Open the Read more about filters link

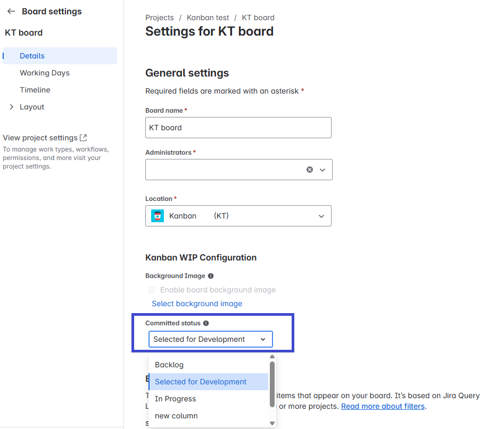pos(383,406)
